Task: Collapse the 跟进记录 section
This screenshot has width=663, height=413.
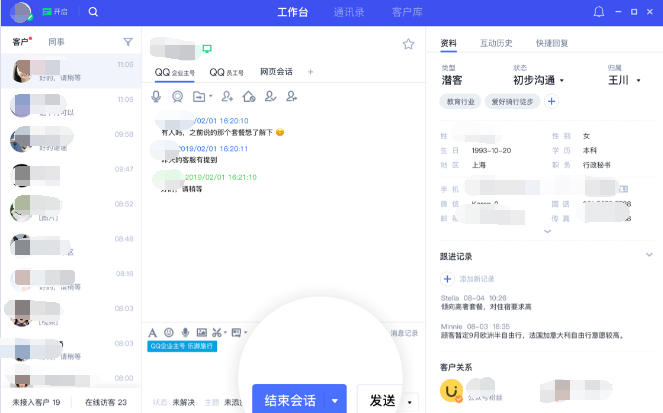Action: point(649,256)
